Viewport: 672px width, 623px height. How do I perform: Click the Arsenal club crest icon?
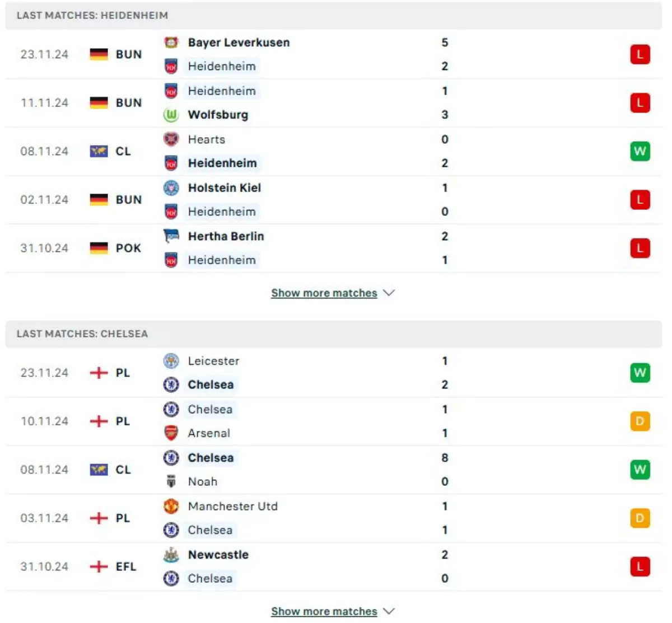[x=171, y=433]
